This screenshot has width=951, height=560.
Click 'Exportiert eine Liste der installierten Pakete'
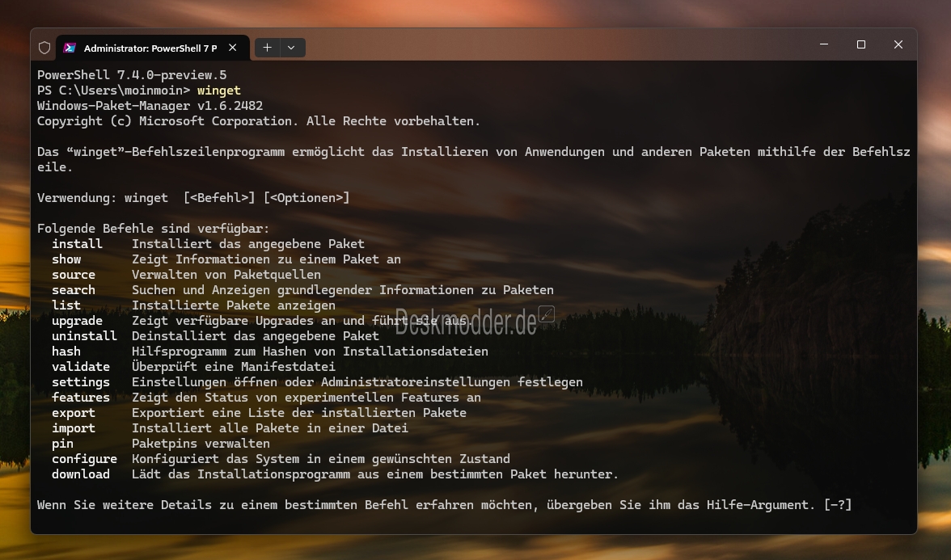tap(299, 413)
